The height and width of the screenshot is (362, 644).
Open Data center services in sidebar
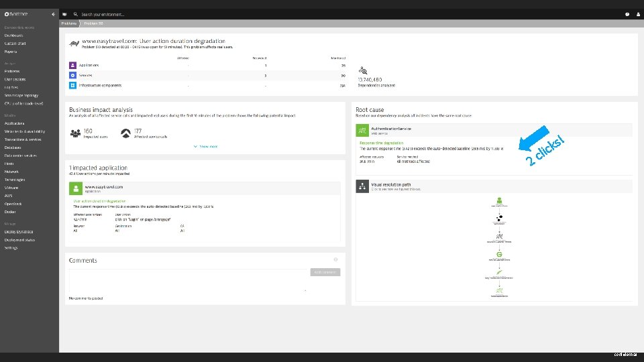21,156
